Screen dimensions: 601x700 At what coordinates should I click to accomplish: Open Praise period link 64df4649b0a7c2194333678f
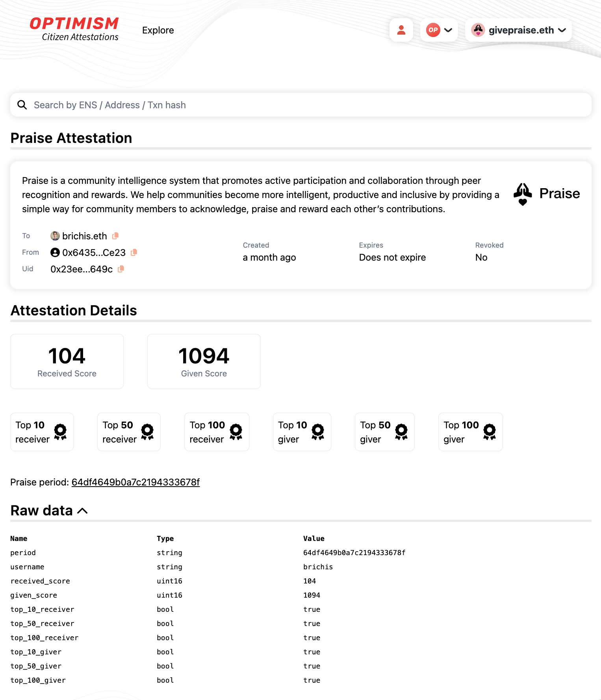coord(135,482)
